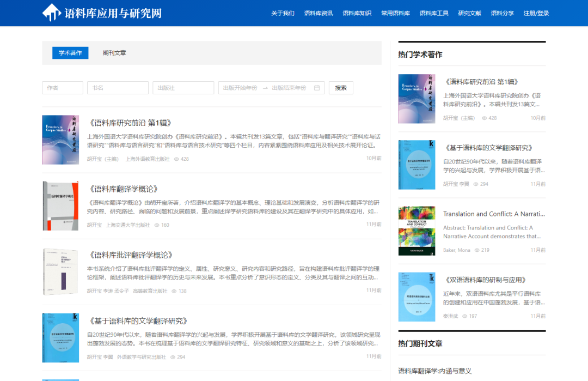Viewport: 588px width, 381px height.
Task: Click the 双语语料库的研制与应用 book cover
Action: (416, 297)
